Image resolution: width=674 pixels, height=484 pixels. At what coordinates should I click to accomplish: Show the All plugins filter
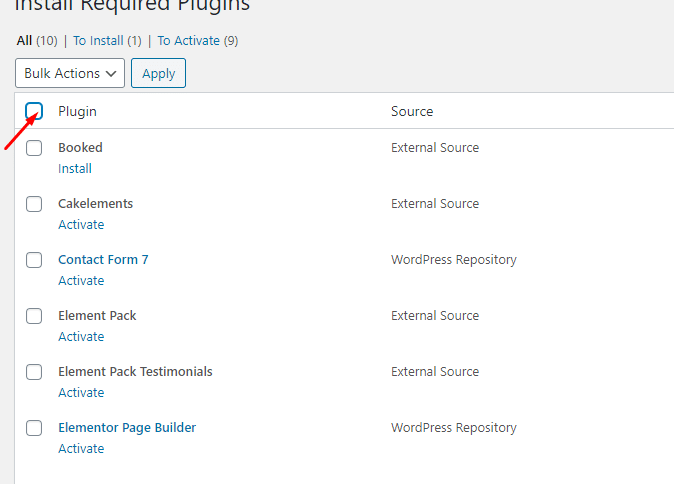coord(25,41)
